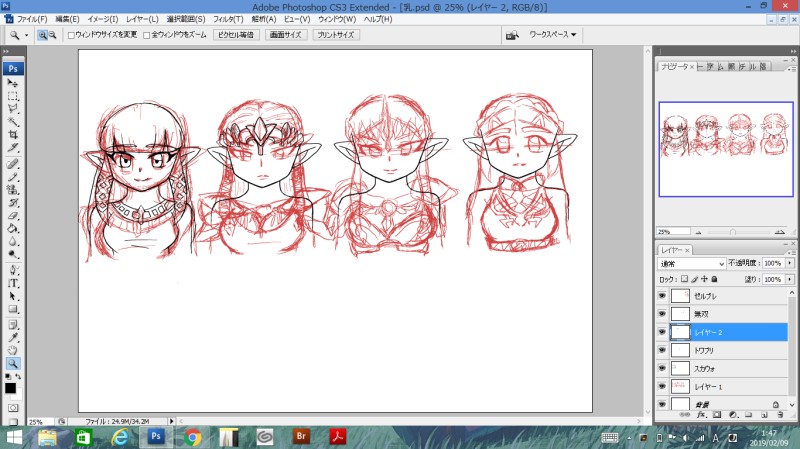Select the Path Selection tool
The width and height of the screenshot is (800, 449).
coord(13,296)
